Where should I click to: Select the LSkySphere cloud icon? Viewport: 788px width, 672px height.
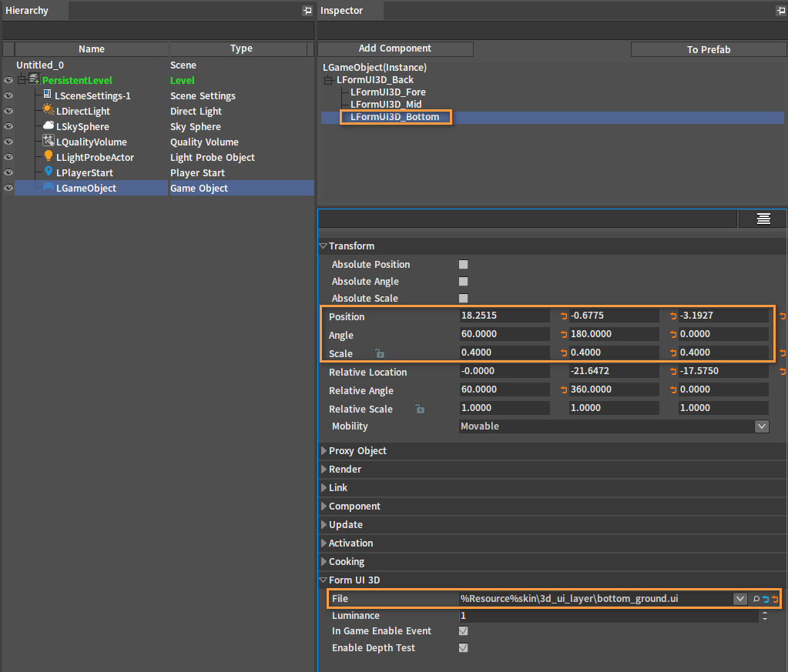point(49,125)
